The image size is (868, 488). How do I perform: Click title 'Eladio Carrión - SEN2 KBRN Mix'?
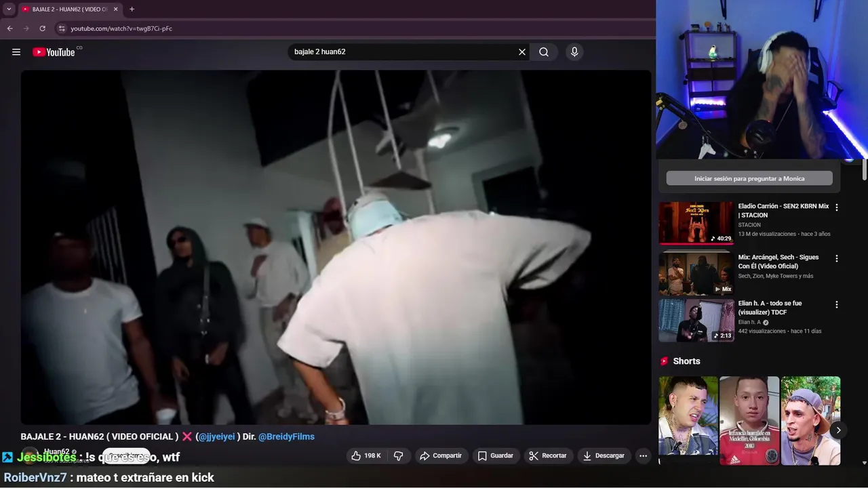coord(783,210)
